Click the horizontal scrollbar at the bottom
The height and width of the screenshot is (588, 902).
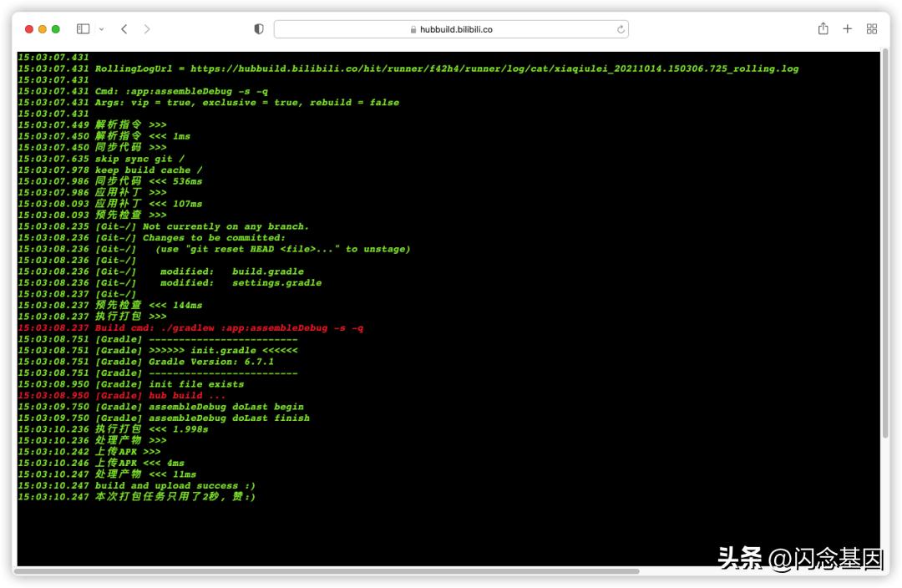(326, 571)
